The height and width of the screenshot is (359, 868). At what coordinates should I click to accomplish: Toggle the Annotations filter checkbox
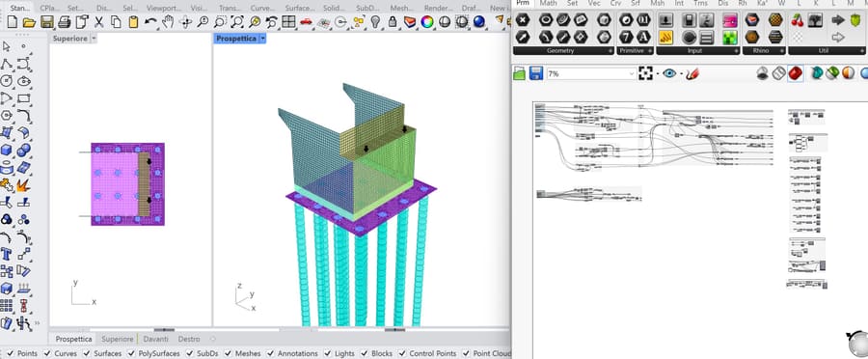(271, 353)
